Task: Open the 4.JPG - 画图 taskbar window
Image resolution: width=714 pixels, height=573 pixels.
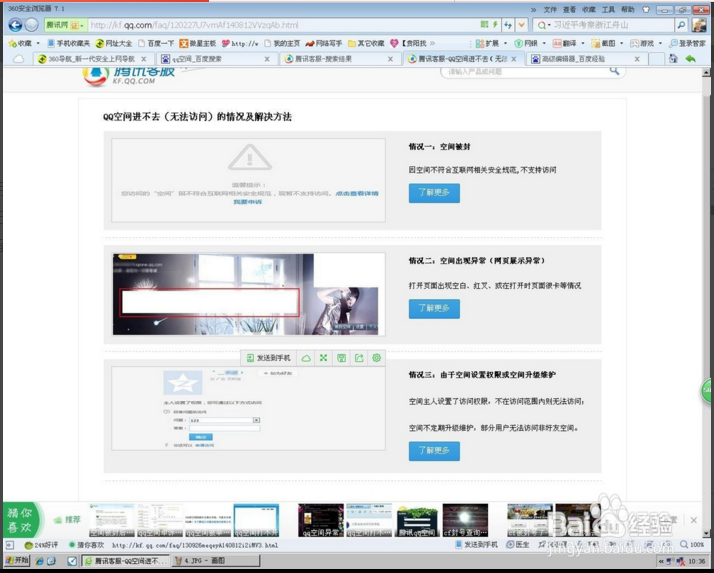Action: [217, 561]
